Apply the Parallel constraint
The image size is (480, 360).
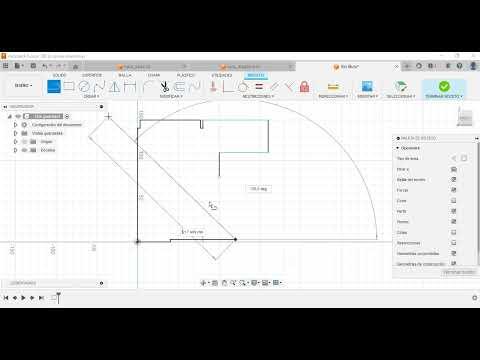tap(274, 87)
